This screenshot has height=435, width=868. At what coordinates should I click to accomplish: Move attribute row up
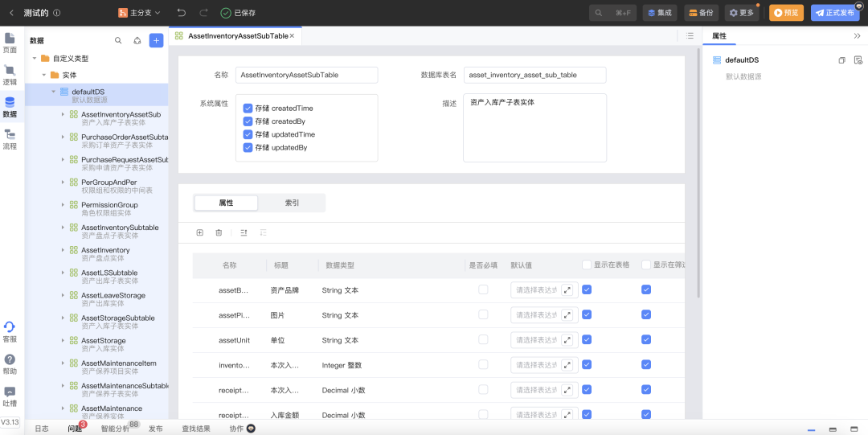[244, 232]
